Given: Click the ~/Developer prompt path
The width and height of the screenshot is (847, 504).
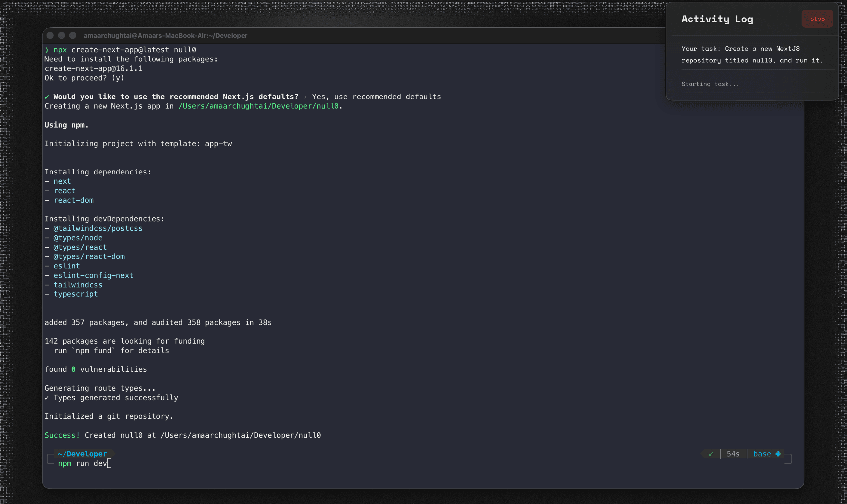Looking at the screenshot, I should click(x=83, y=454).
